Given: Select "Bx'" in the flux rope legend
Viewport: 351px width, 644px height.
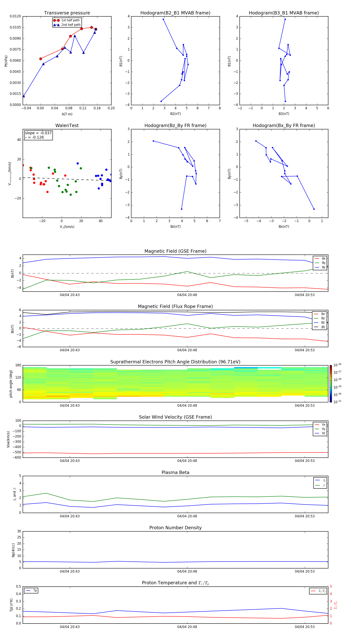Looking at the screenshot, I should [x=320, y=314].
